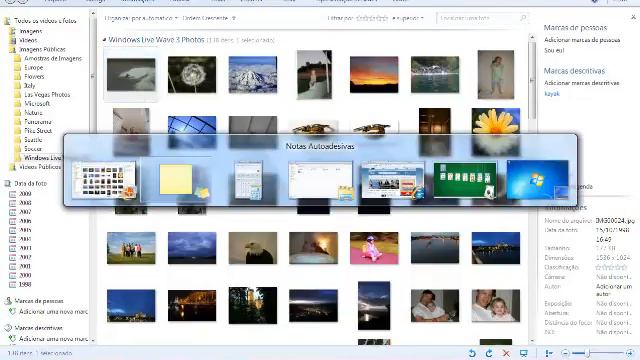The height and width of the screenshot is (360, 640).
Task: Click the dandelion photo thumbnail
Action: tap(192, 75)
